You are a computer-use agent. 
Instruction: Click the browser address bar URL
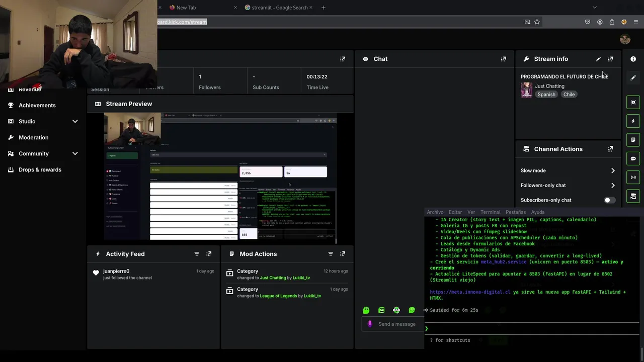pos(182,22)
